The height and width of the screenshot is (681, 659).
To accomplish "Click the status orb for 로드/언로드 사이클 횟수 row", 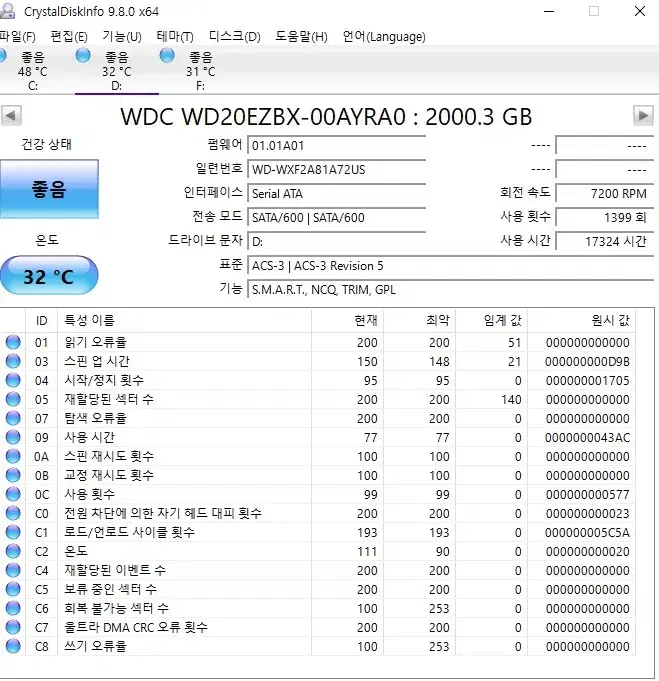I will [13, 532].
